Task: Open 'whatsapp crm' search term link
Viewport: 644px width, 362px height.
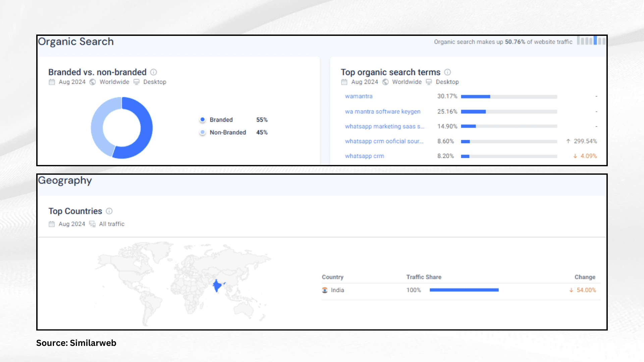Action: [364, 156]
